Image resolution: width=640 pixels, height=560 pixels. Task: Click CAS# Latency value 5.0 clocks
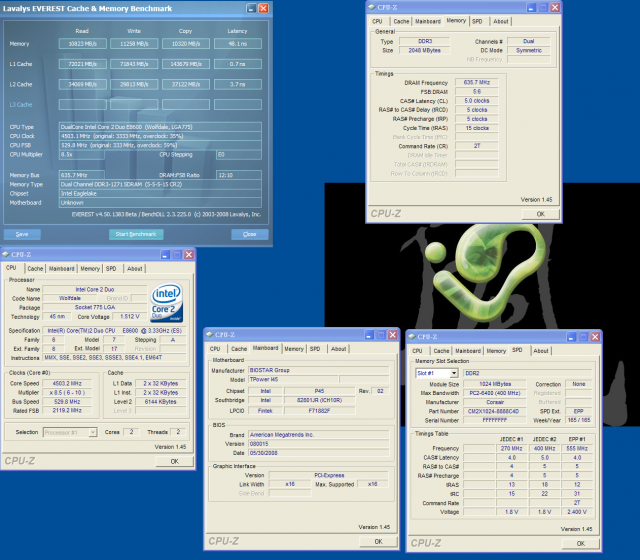[477, 101]
